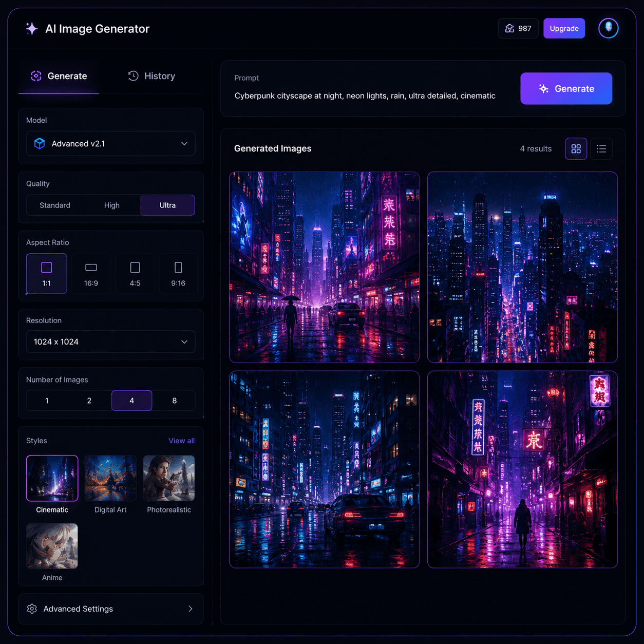Click the Upgrade button
The width and height of the screenshot is (644, 644).
[564, 28]
